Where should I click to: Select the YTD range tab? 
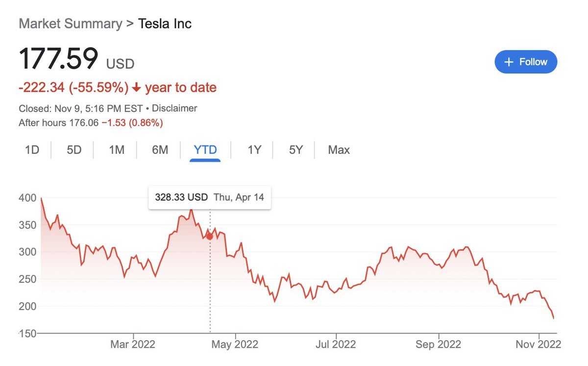pos(205,150)
